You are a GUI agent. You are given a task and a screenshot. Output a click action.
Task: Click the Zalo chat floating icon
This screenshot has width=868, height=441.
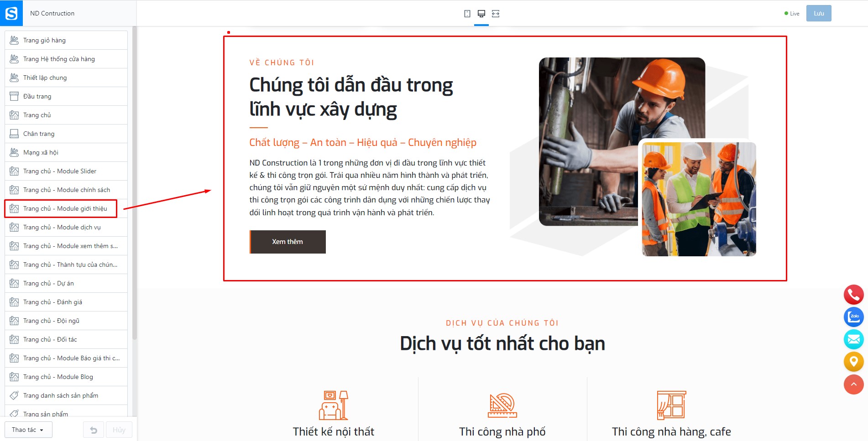point(853,317)
